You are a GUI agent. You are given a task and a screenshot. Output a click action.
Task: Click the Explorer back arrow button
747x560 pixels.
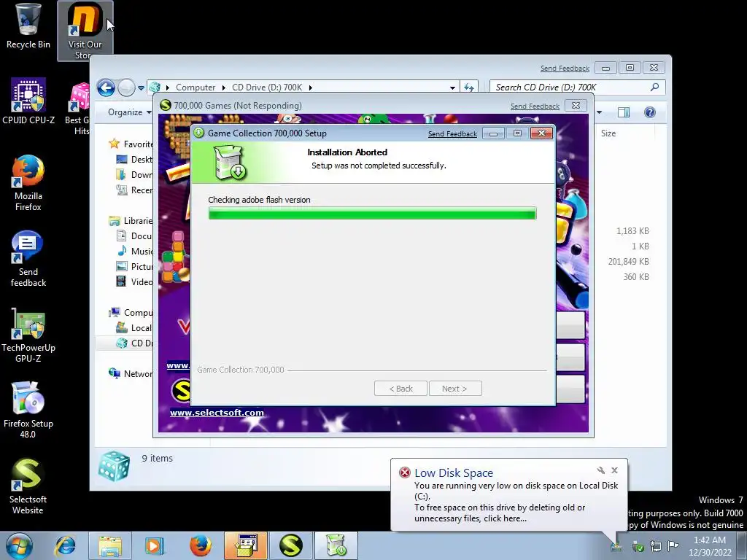(106, 87)
